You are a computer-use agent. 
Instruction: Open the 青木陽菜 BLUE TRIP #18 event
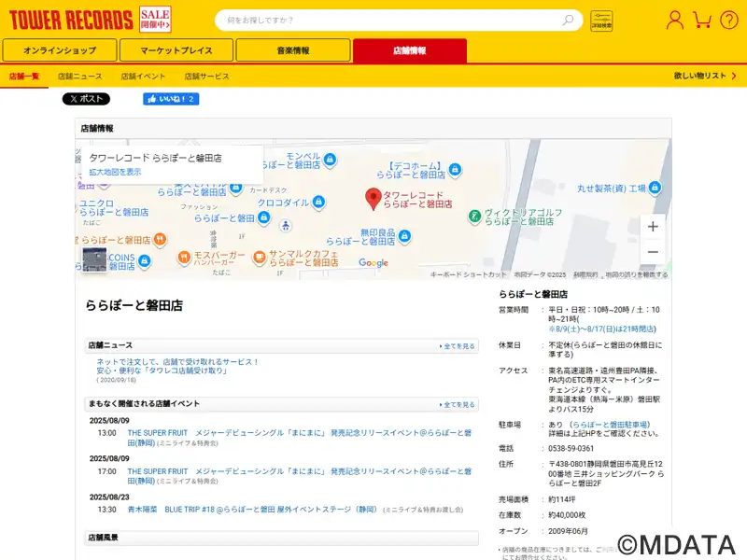pyautogui.click(x=252, y=510)
